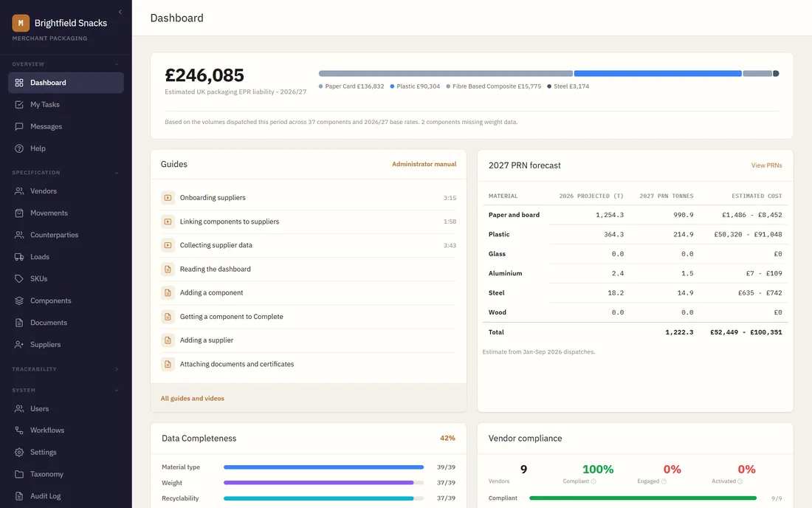Screen dimensions: 812x508
Task: Collapse the Specification sidebar section
Action: tap(117, 173)
